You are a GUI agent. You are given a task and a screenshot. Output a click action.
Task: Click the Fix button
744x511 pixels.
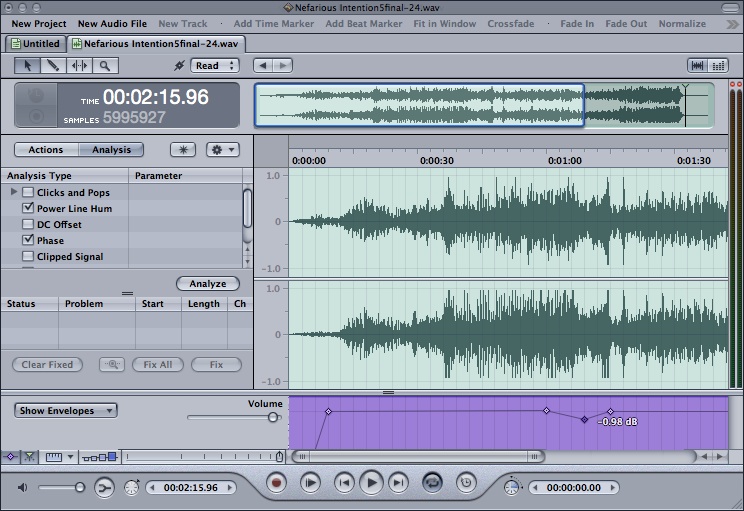tap(216, 364)
